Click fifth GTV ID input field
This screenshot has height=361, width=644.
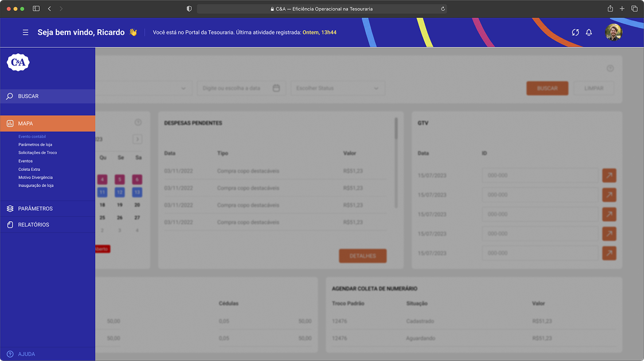(540, 253)
